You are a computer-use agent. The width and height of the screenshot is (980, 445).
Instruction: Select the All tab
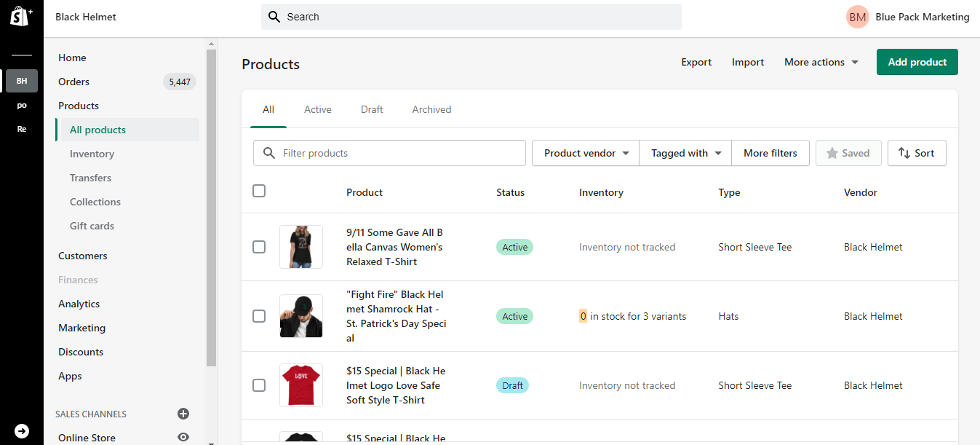268,109
